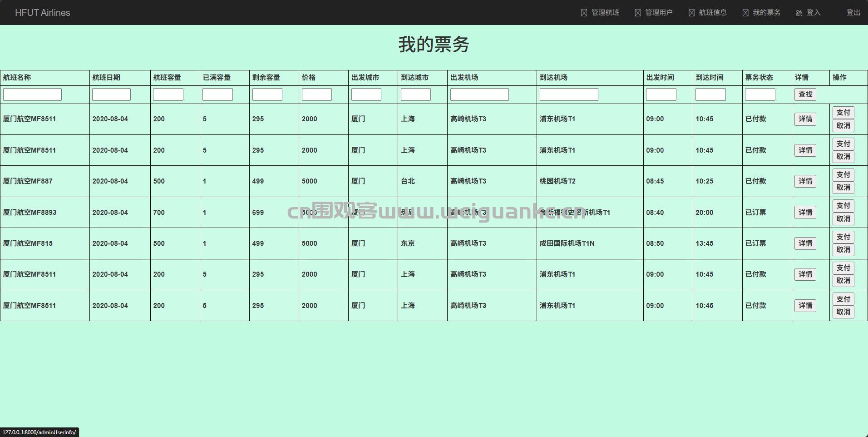Click the icon before 航班信息

(x=691, y=13)
